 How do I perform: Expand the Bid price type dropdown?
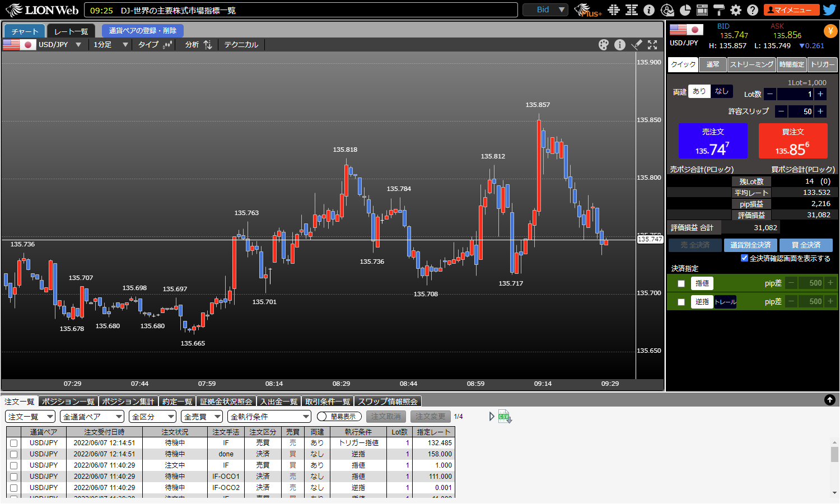[545, 10]
